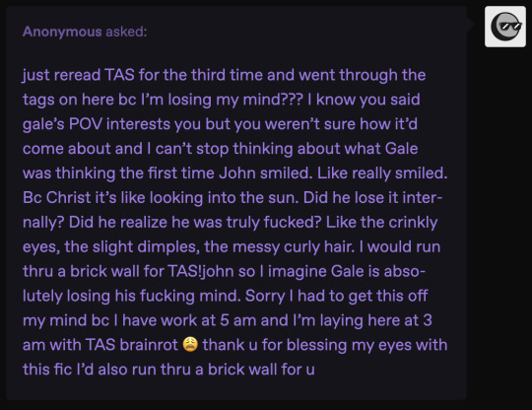Screen dimensions: 532x410
Task: Click the last line 'this fic I'd also'
Action: [x=168, y=370]
